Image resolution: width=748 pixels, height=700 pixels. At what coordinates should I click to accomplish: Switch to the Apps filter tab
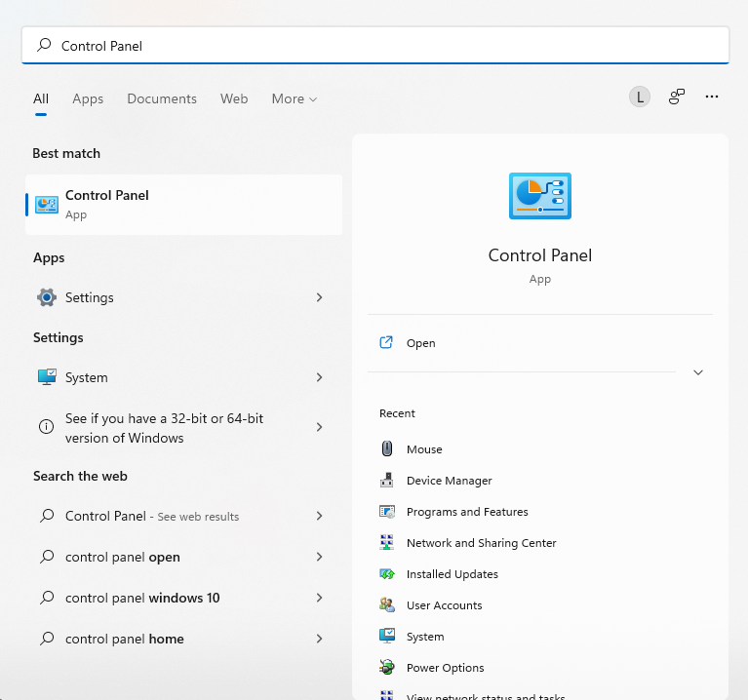click(88, 98)
